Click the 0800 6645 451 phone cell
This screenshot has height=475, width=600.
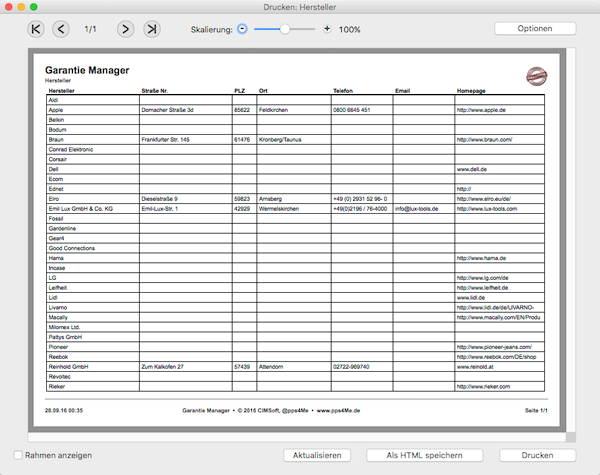[x=362, y=110]
